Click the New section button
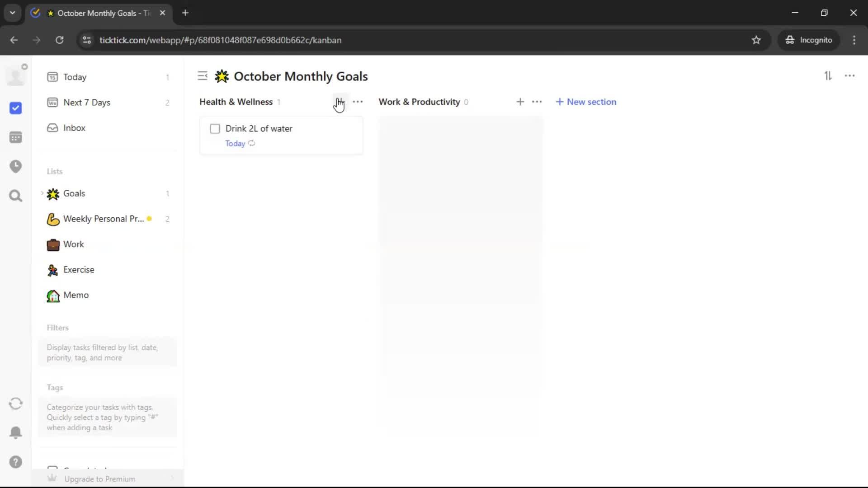This screenshot has height=488, width=868. click(x=586, y=102)
